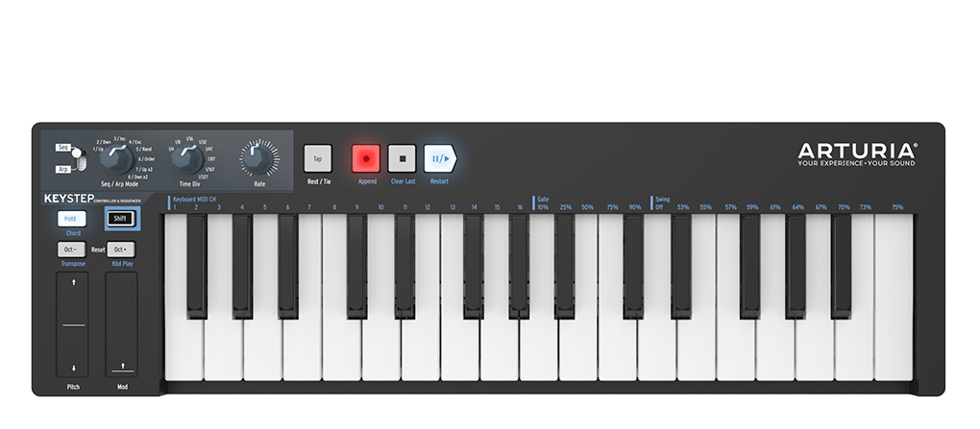The image size is (980, 429).
Task: Click the Play/Pause button above Restart
Action: [440, 158]
